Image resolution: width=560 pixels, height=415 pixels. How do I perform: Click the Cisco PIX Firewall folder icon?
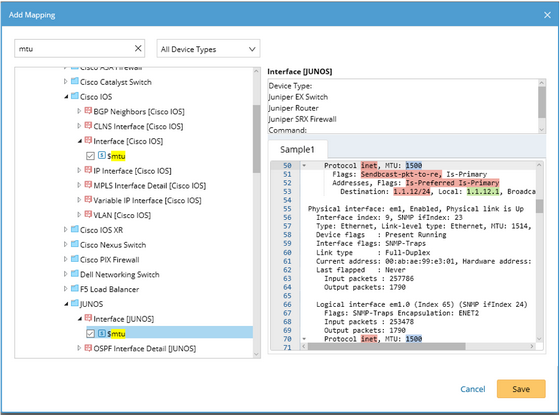75,259
